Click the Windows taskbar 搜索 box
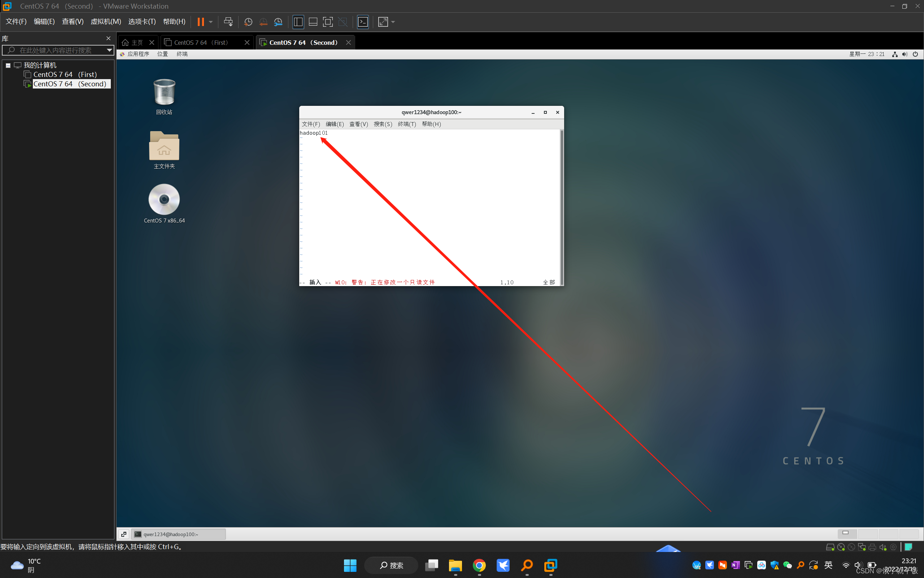The image size is (924, 578). tap(391, 565)
